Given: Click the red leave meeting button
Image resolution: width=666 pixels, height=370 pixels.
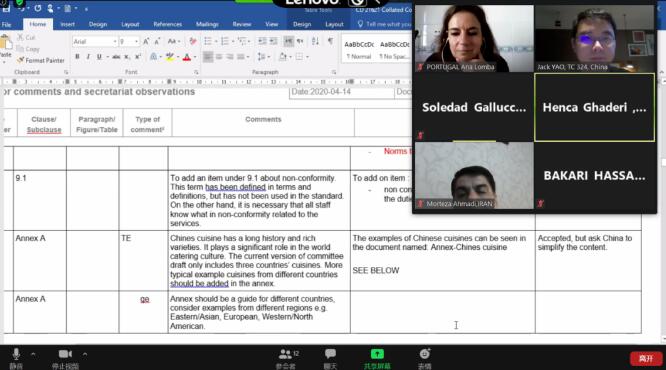Looking at the screenshot, I should pos(646,359).
